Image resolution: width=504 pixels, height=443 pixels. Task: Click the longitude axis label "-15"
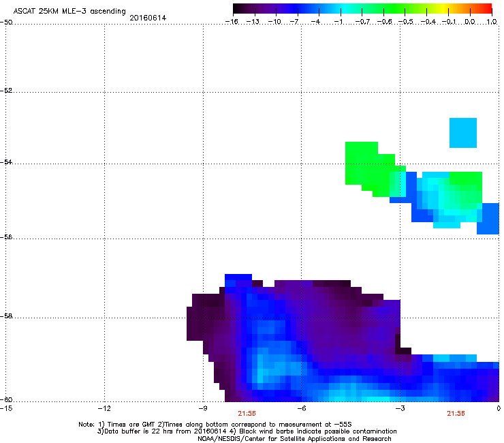[6, 408]
